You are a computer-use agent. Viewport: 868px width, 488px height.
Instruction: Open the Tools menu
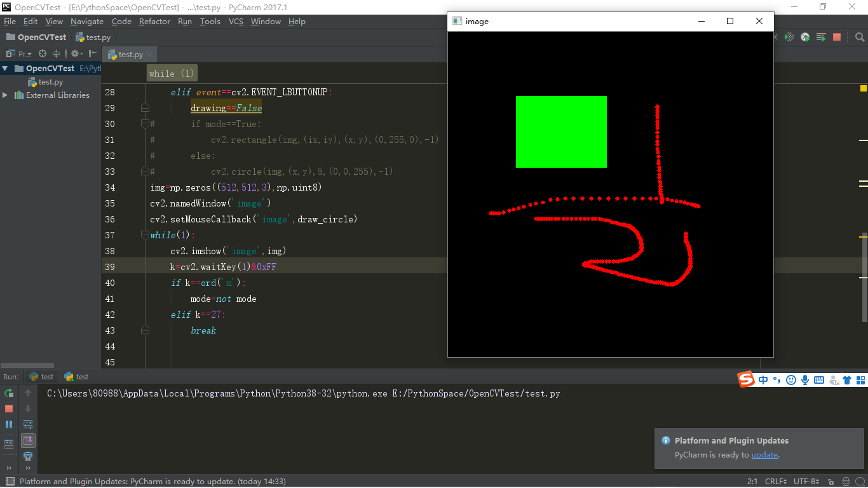[x=210, y=21]
